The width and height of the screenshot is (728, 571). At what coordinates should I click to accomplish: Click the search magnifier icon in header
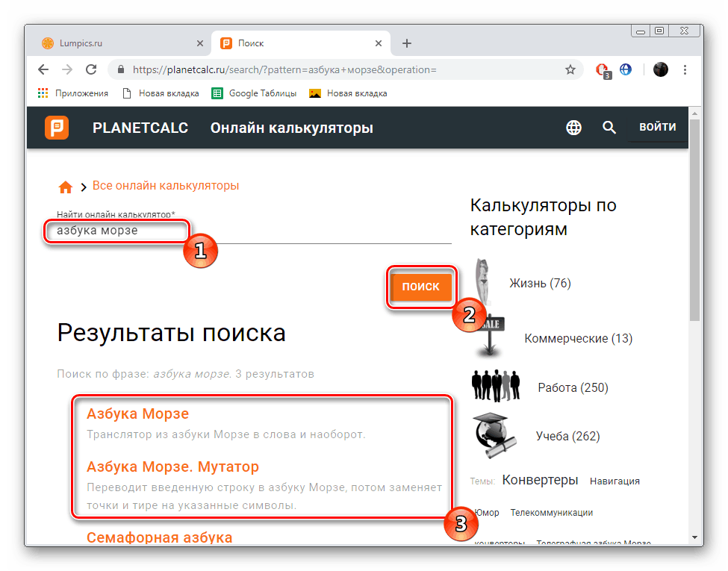[x=609, y=128]
